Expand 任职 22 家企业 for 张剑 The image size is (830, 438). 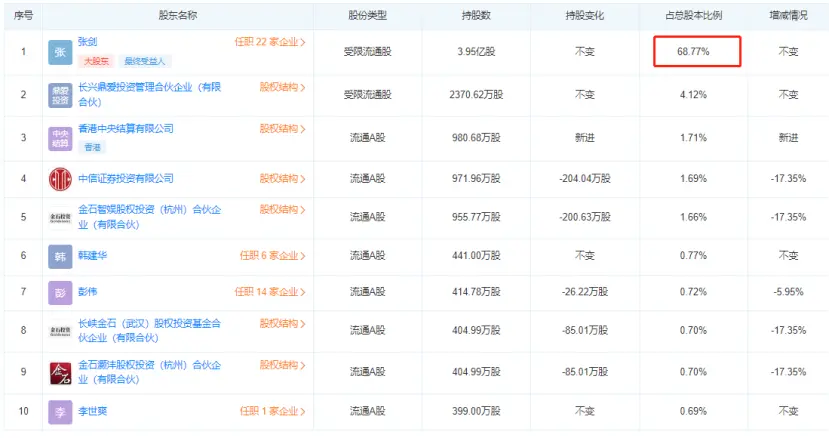click(270, 42)
